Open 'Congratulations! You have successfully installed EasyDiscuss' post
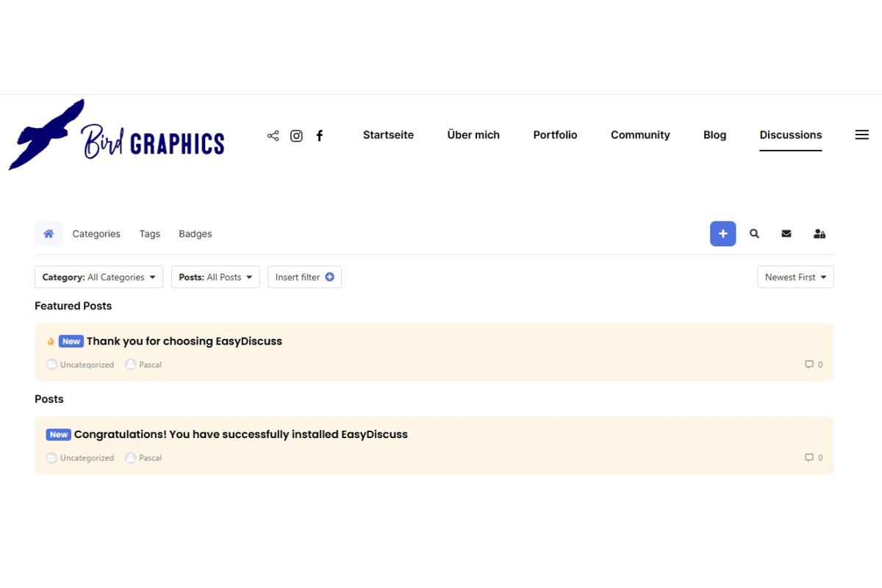Screen dimensions: 882x588 pos(240,434)
